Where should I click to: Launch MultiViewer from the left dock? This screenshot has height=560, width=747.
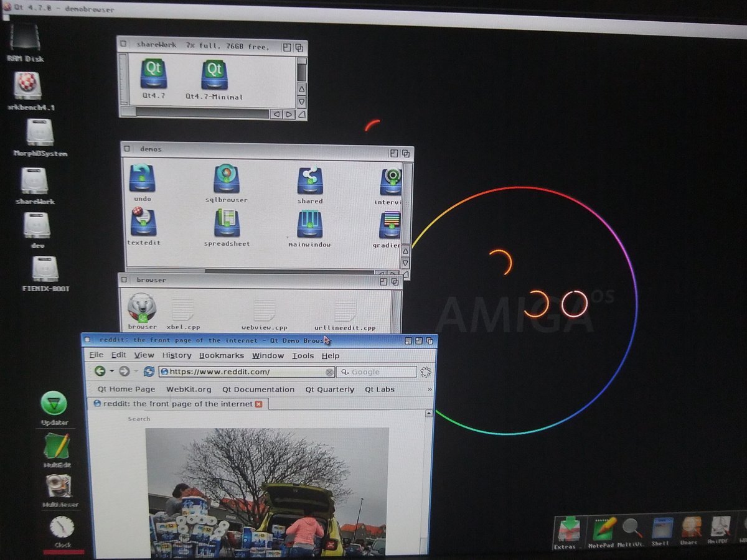point(59,486)
